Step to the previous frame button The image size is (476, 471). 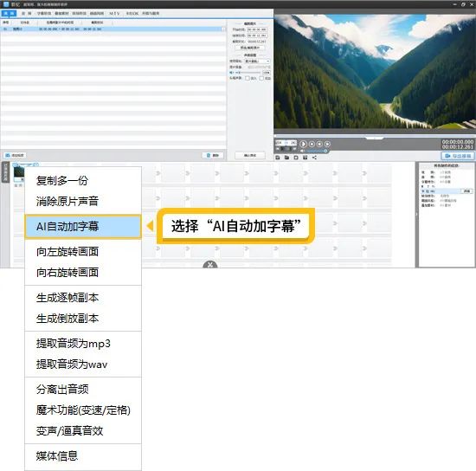coord(319,144)
